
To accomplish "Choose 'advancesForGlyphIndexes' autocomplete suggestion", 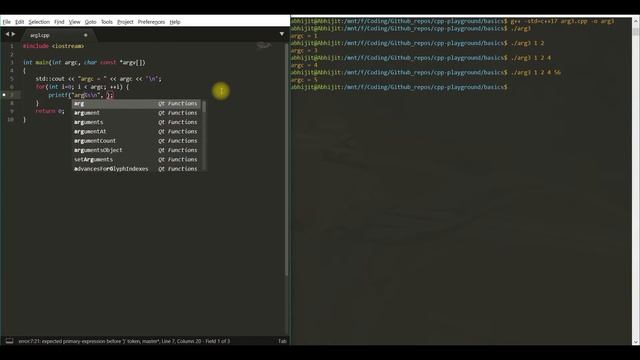I will tap(136, 169).
